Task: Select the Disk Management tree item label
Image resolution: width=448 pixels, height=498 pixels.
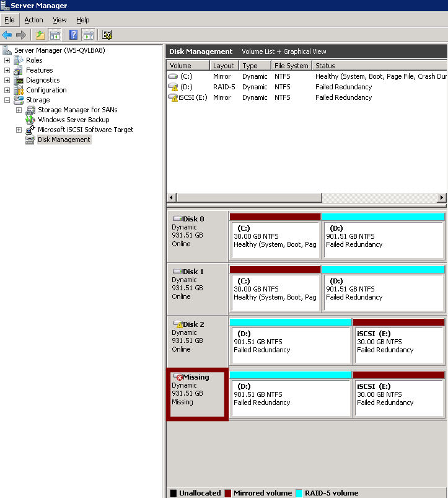Action: point(64,140)
